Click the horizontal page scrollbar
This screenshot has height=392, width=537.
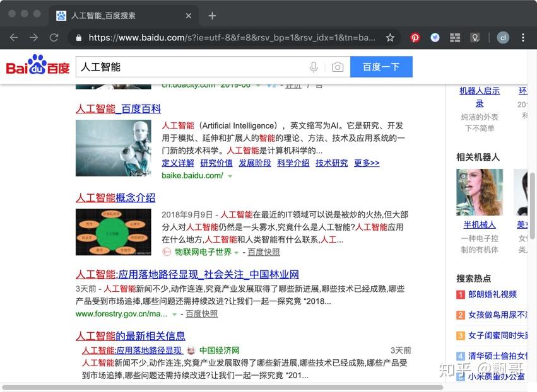point(223,388)
